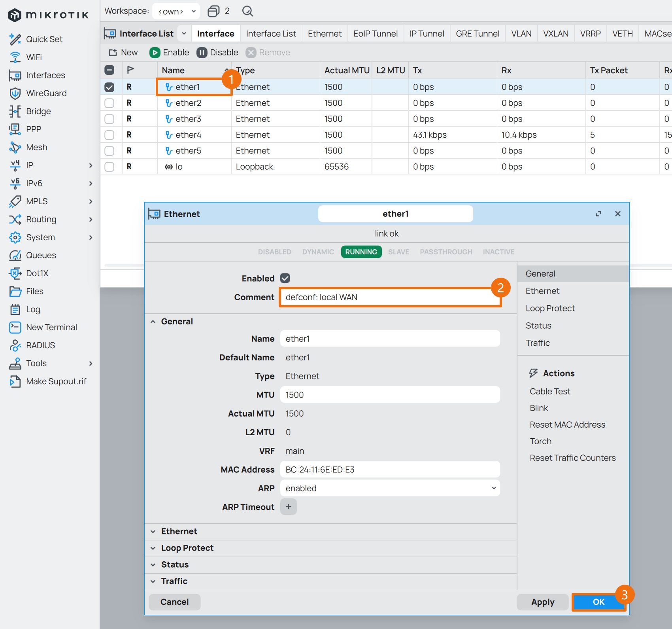Click the MTU input field

pyautogui.click(x=390, y=395)
